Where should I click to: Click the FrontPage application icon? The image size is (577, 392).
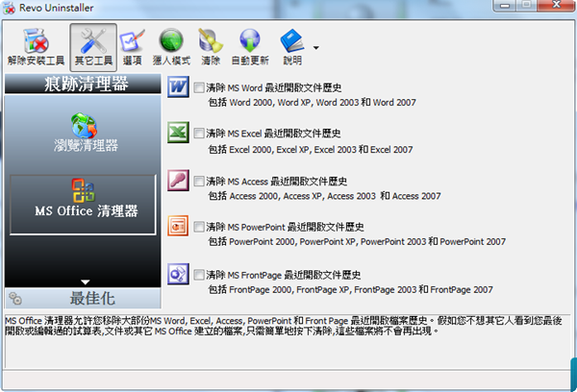(179, 274)
